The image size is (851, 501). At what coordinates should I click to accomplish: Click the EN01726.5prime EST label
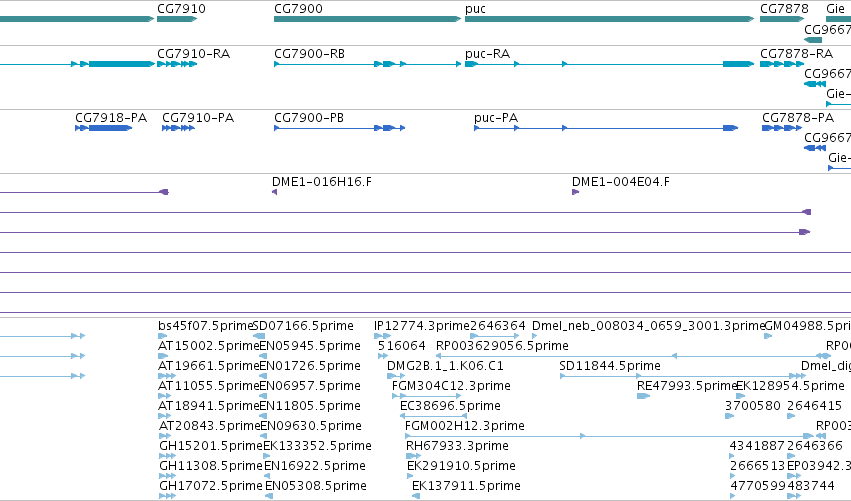[310, 366]
